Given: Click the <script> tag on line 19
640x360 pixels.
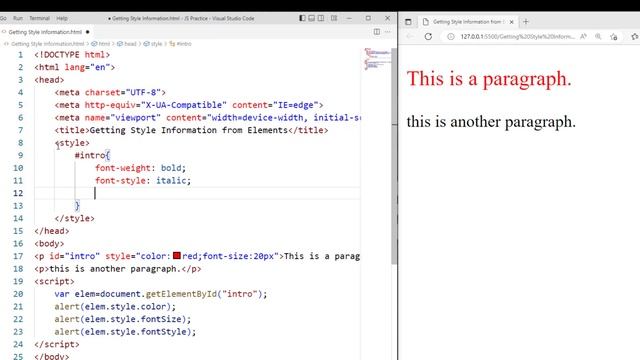Looking at the screenshot, I should click(x=54, y=281).
